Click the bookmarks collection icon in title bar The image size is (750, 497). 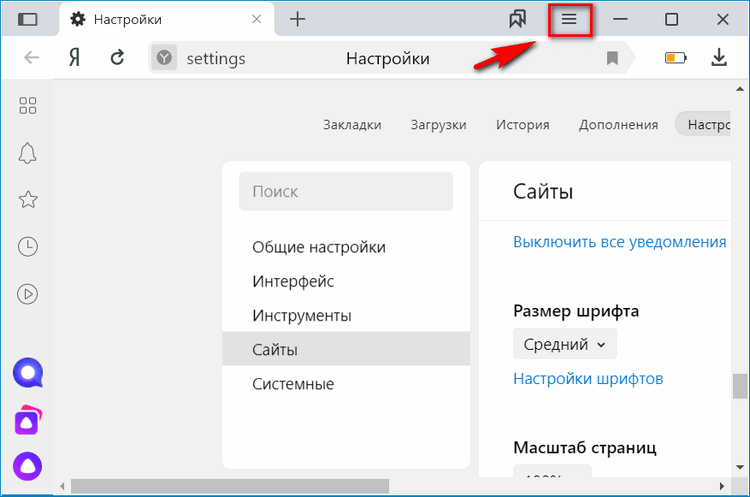pyautogui.click(x=518, y=19)
